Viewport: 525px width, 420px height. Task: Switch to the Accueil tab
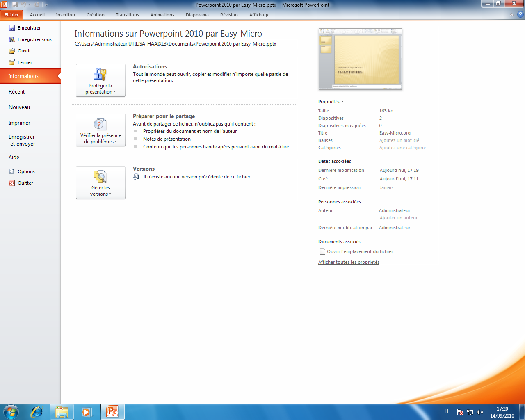pos(37,15)
